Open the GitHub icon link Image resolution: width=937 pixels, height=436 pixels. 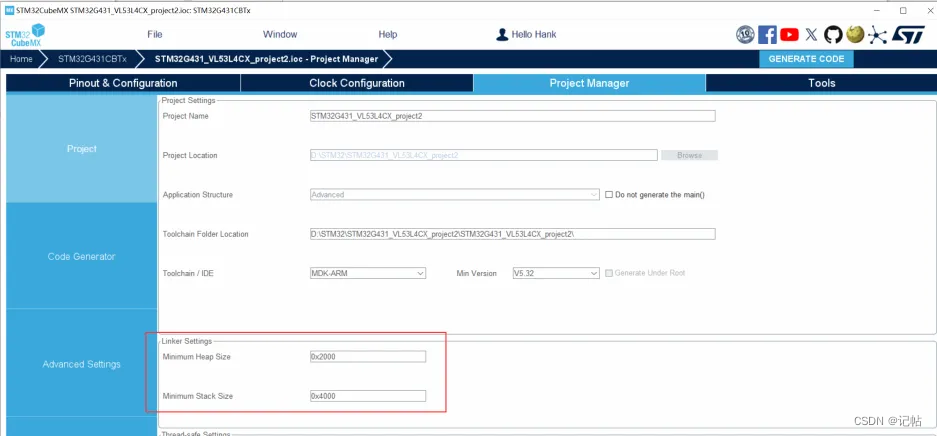pyautogui.click(x=833, y=35)
